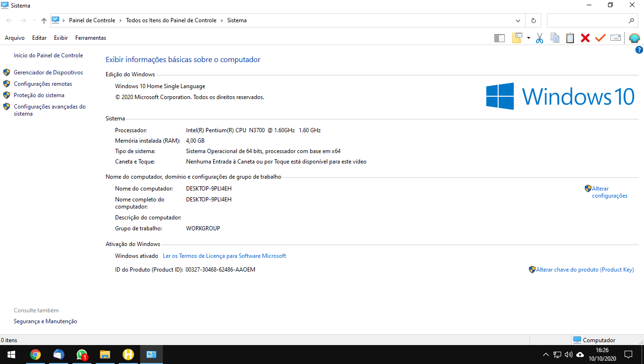Click the envelope email icon in toolbar
Viewport: 644px width, 364px height.
tap(616, 38)
